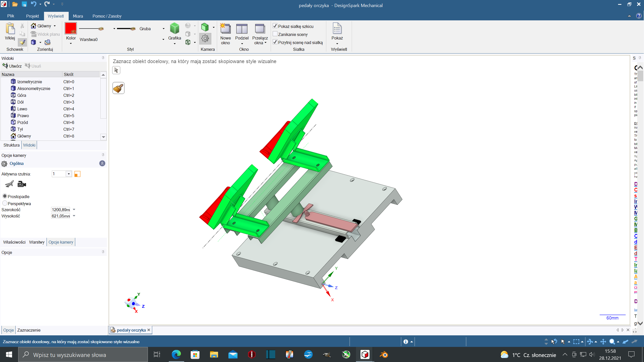Click the Nowe okno icon
644x362 pixels.
[x=225, y=29]
